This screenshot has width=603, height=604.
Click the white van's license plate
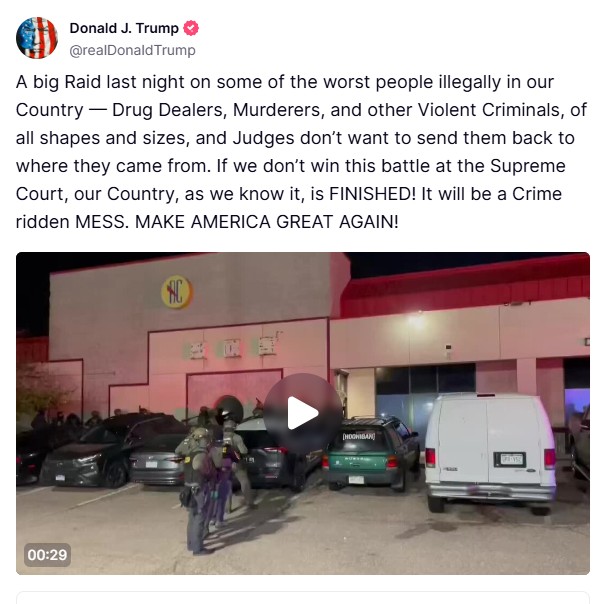click(x=510, y=459)
